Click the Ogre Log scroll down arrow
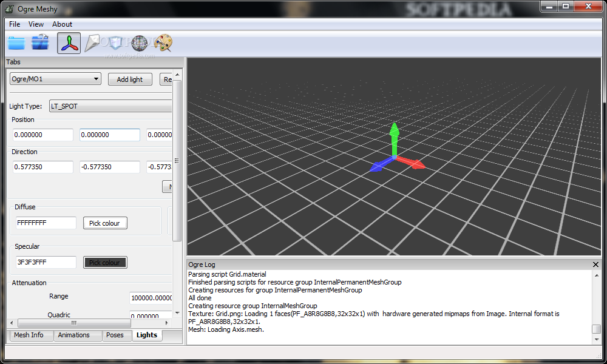607x364 pixels. tap(597, 339)
